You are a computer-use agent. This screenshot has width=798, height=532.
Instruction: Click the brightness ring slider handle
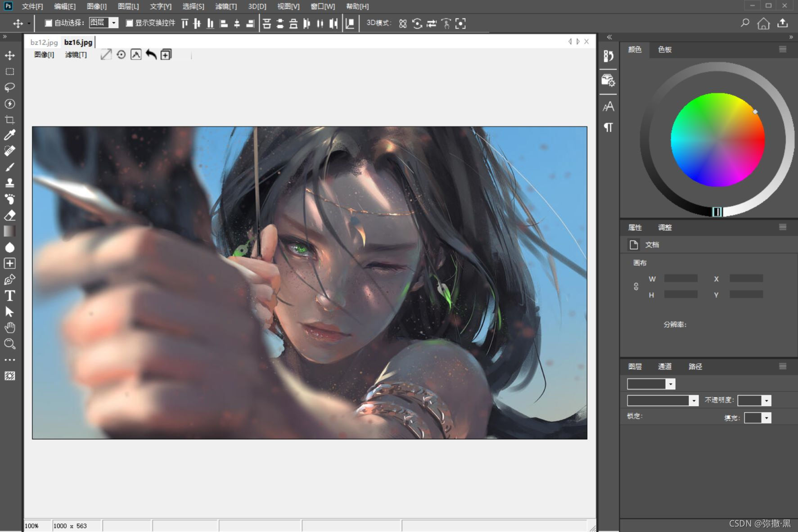pos(717,212)
